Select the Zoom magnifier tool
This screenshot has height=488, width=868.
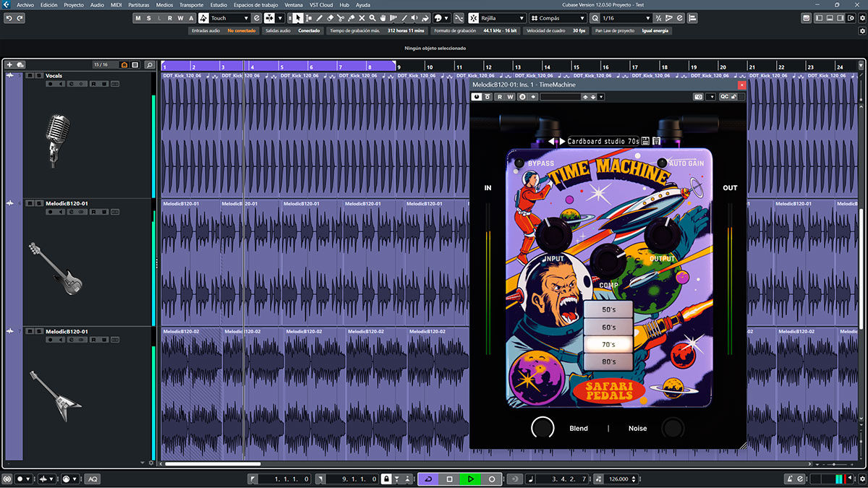click(x=373, y=18)
